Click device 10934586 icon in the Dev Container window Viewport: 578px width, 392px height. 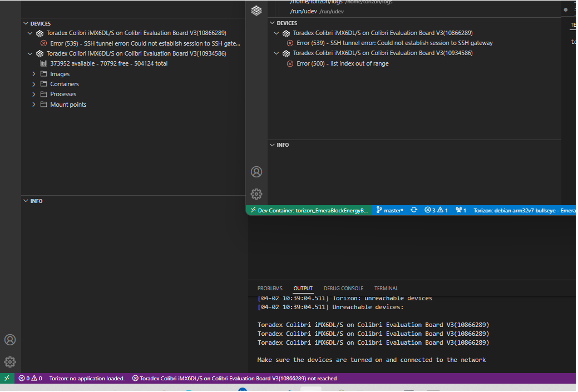286,54
